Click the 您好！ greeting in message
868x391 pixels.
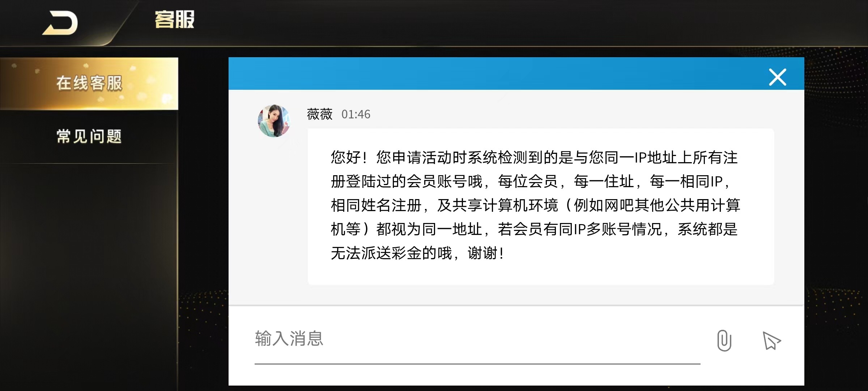[350, 157]
